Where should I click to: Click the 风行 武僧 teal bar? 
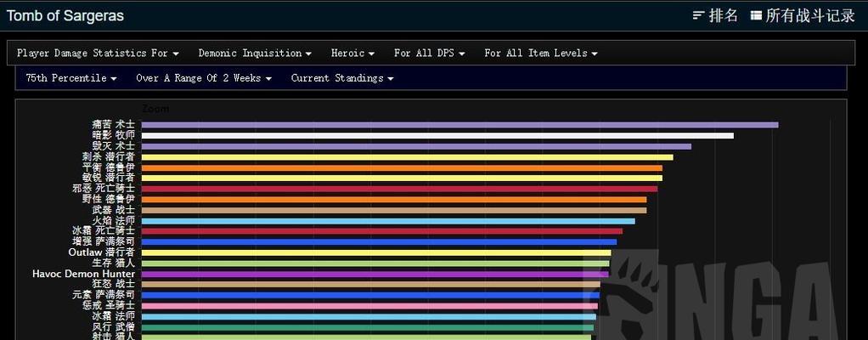[x=368, y=327]
